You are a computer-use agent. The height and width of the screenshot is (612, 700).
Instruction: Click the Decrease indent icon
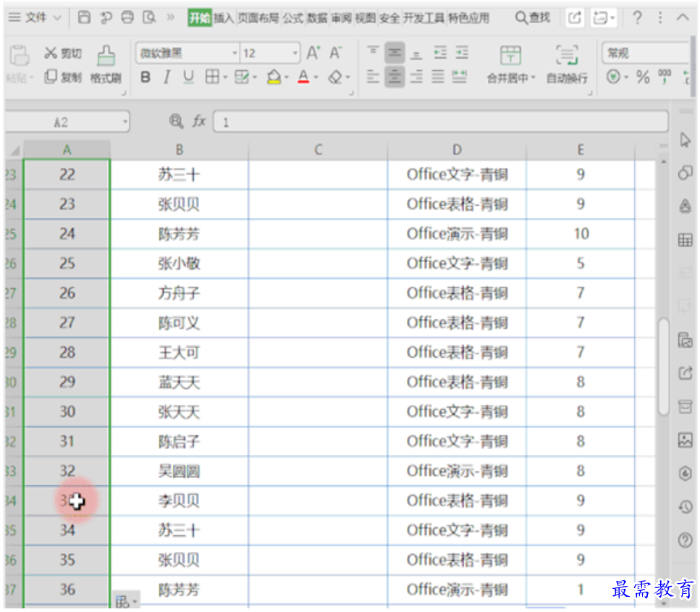tap(440, 53)
